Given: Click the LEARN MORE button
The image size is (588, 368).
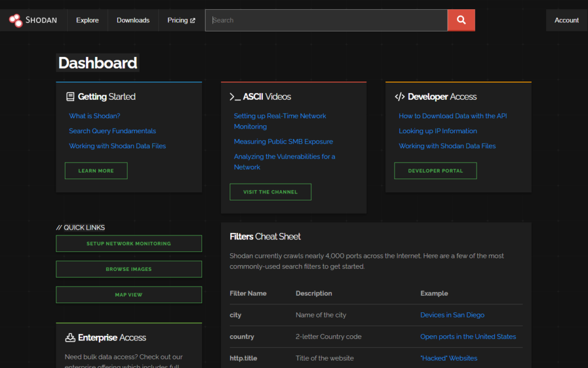Looking at the screenshot, I should 96,171.
